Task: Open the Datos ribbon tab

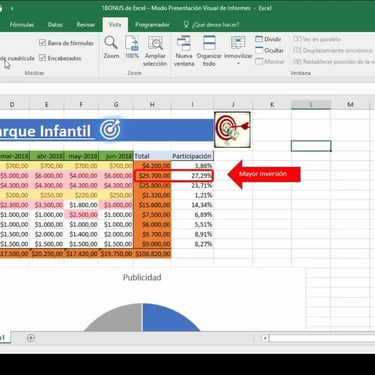Action: click(55, 25)
